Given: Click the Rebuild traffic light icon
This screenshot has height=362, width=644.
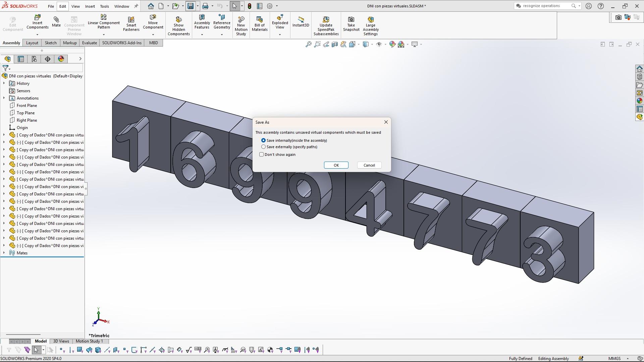Looking at the screenshot, I should point(250,6).
